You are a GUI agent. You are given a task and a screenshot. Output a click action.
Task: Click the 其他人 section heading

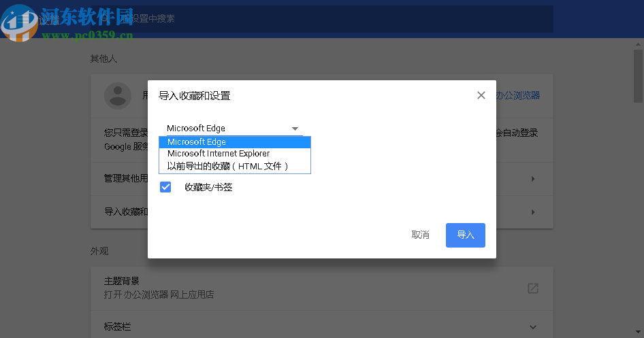pyautogui.click(x=103, y=58)
